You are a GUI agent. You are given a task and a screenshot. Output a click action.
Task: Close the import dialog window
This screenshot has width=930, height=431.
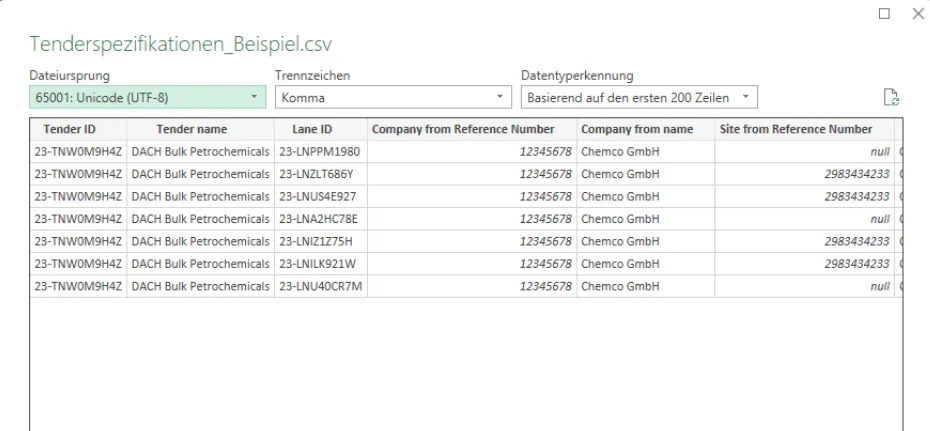[918, 14]
